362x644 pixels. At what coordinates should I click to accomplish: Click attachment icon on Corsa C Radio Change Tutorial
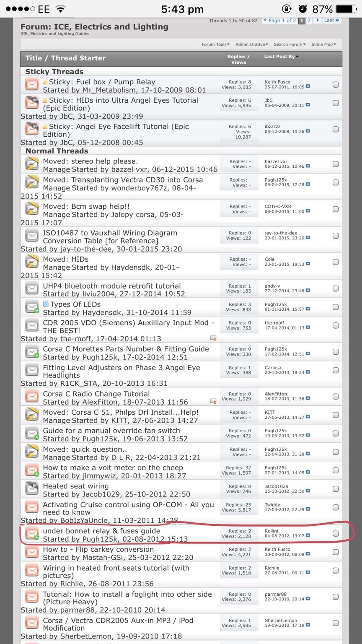(x=213, y=401)
